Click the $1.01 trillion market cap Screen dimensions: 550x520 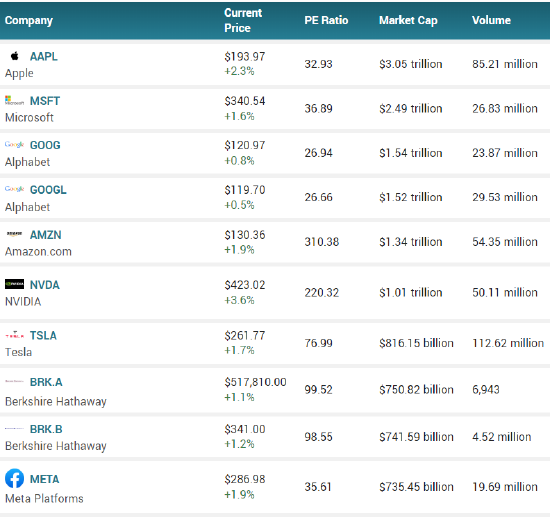pyautogui.click(x=411, y=293)
